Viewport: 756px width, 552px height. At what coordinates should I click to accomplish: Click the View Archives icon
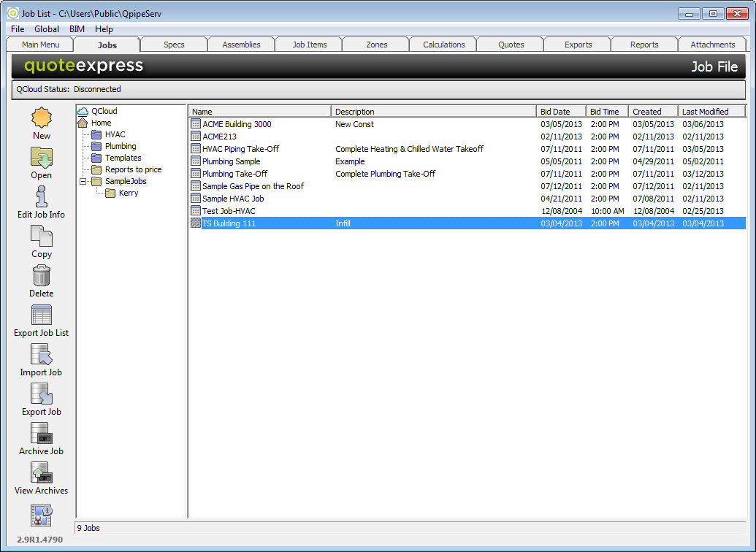tap(42, 473)
